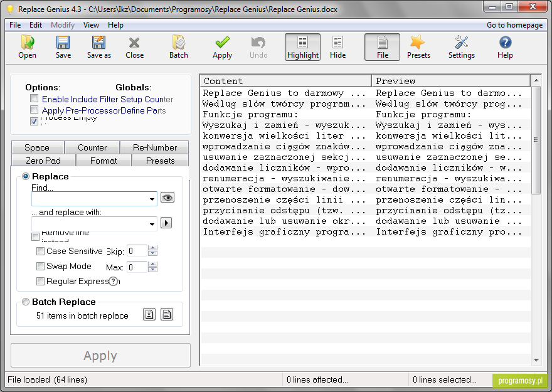
Task: Enable Include Filter Setup checkbox
Action: (34, 98)
